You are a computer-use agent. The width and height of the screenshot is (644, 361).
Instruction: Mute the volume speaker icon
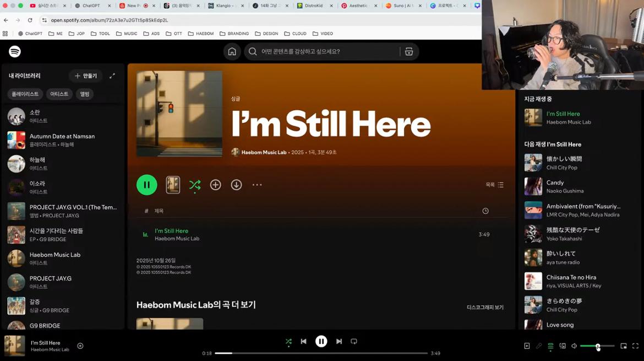click(x=574, y=346)
